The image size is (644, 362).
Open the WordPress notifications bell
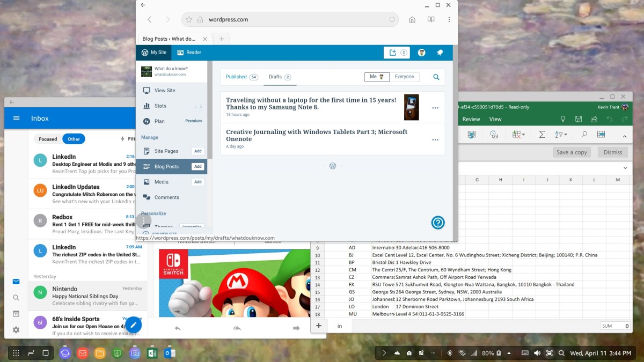(x=440, y=53)
